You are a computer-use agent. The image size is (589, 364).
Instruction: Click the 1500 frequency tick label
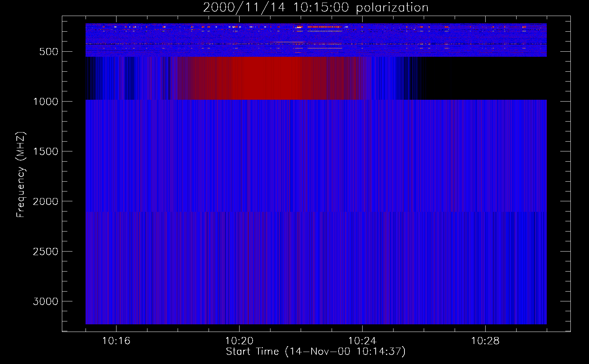click(x=46, y=151)
